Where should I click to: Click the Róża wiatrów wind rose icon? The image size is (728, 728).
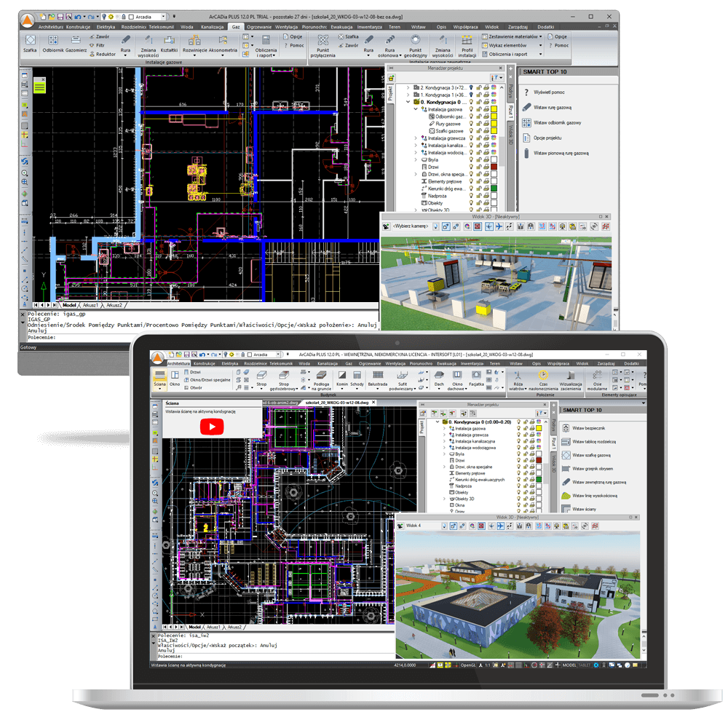click(x=518, y=379)
